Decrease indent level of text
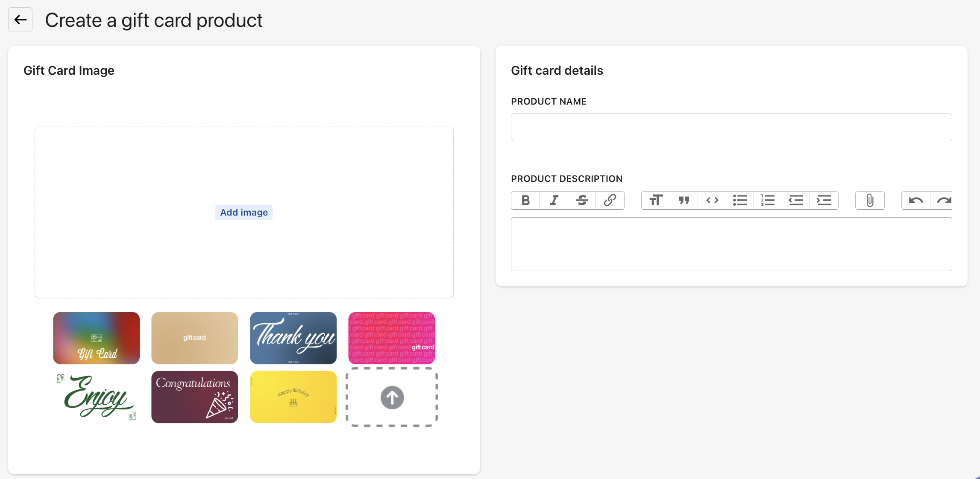 (x=796, y=200)
